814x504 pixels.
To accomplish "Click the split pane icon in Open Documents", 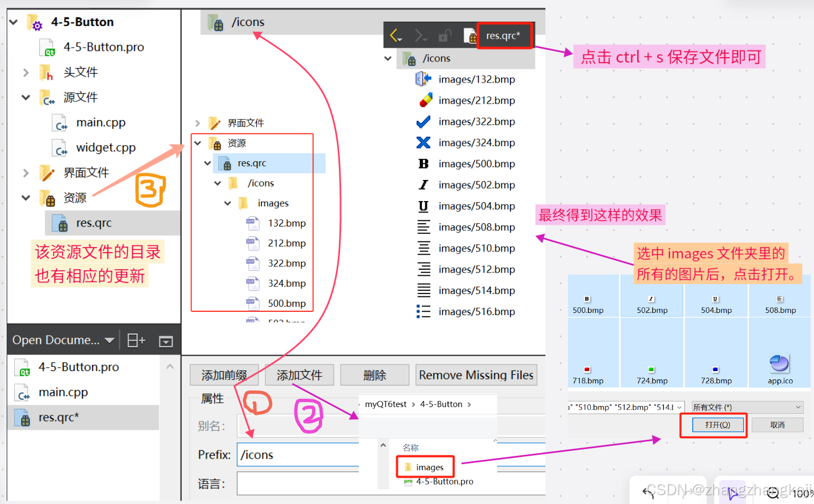I will pos(136,340).
